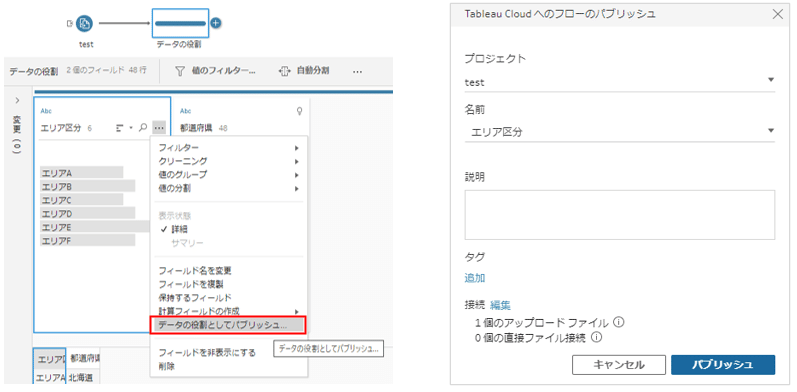The height and width of the screenshot is (392, 797).
Task: Open the 名前 dropdown showing エリア区分
Action: 620,132
